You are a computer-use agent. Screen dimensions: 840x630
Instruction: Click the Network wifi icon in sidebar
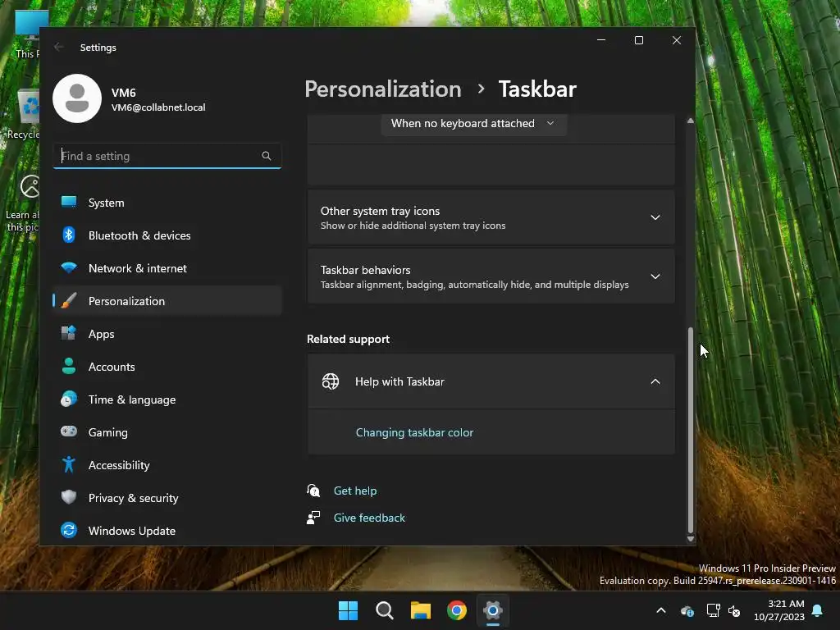click(69, 267)
